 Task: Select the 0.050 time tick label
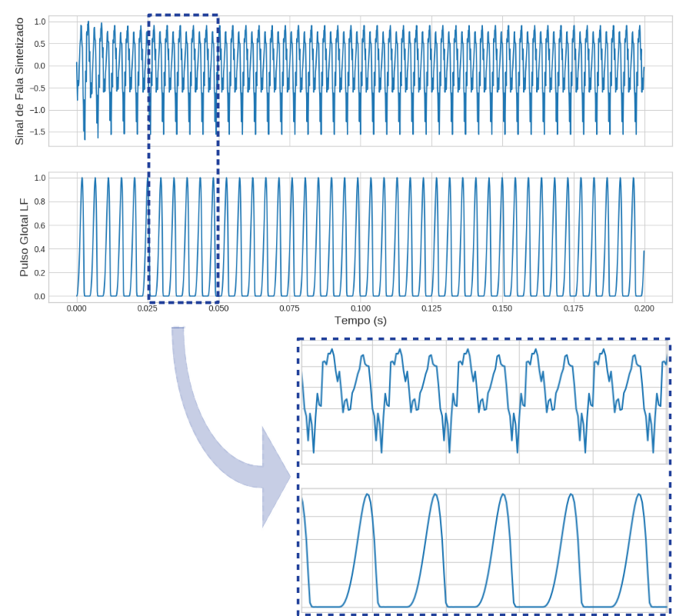(218, 308)
